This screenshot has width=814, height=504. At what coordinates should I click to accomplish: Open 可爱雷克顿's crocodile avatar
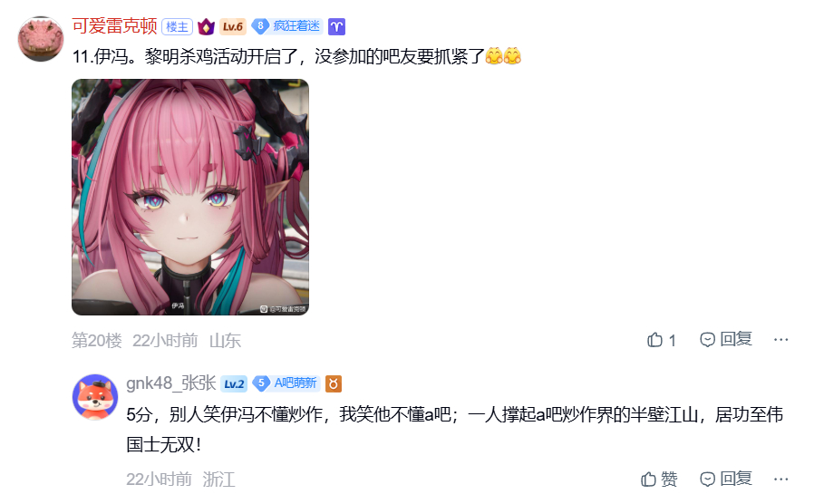pos(41,39)
